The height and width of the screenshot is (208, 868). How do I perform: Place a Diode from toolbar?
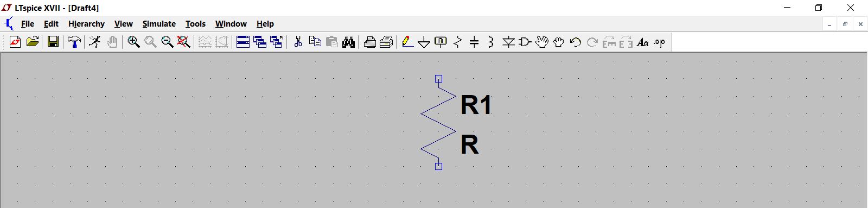(508, 42)
